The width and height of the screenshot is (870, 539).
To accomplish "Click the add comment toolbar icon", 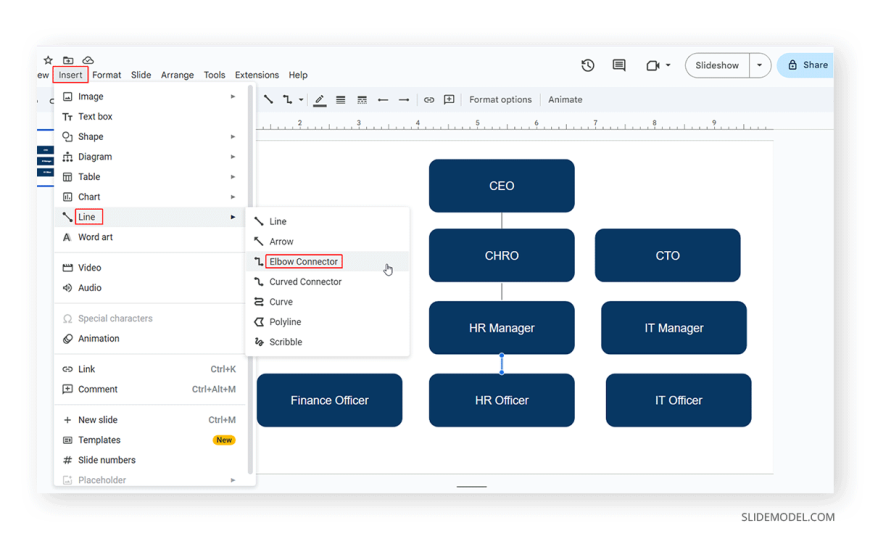I will tap(449, 100).
